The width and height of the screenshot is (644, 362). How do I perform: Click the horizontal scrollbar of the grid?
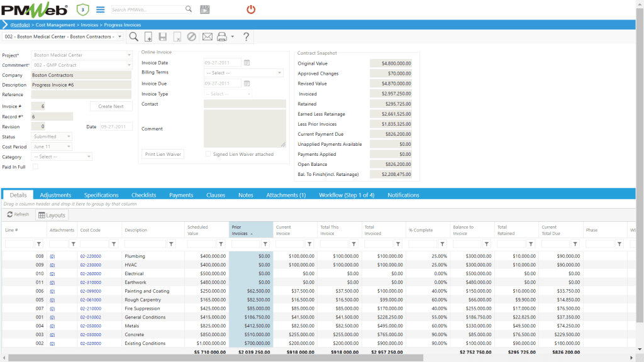click(215, 358)
